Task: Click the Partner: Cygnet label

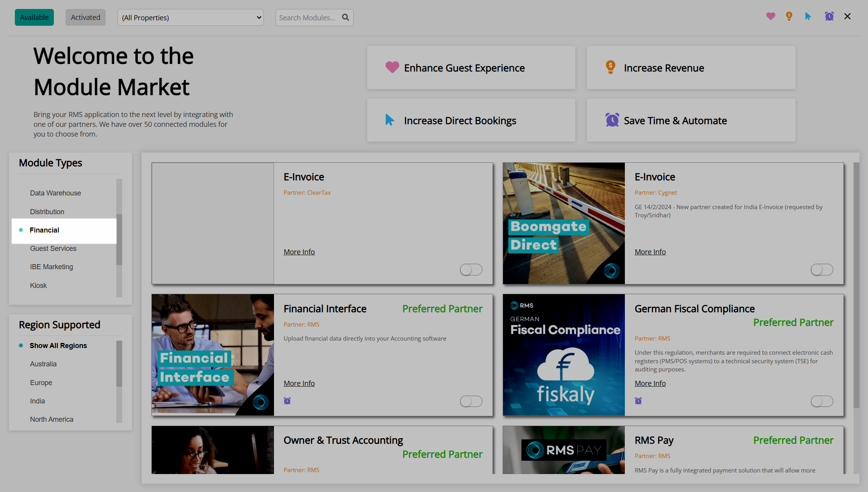Action: click(x=656, y=193)
